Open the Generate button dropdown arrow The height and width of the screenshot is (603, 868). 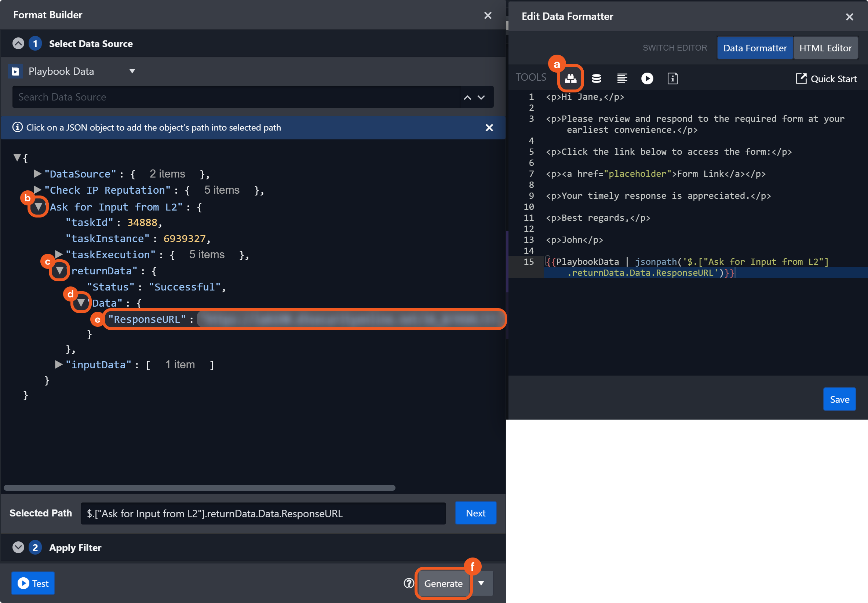pyautogui.click(x=481, y=583)
